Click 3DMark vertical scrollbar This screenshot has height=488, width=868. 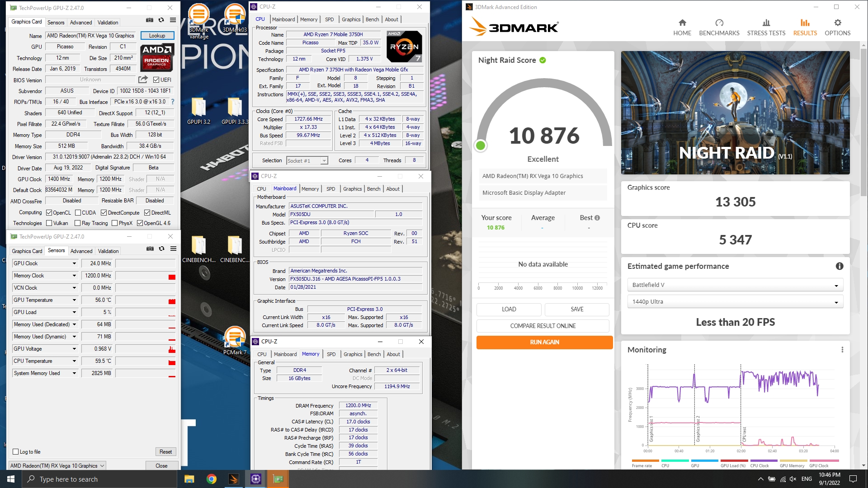click(863, 122)
